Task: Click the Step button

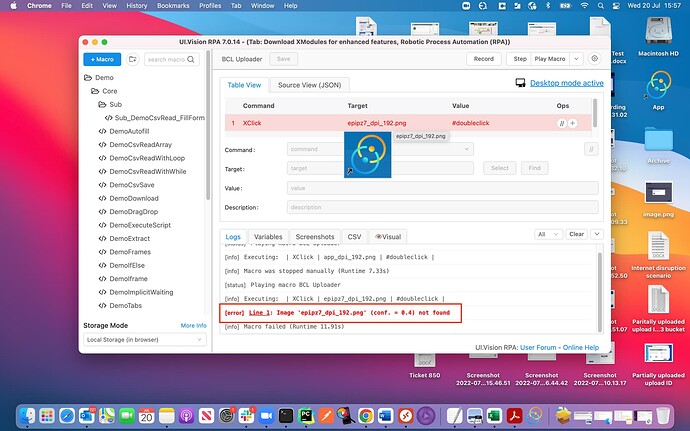Action: tap(520, 59)
